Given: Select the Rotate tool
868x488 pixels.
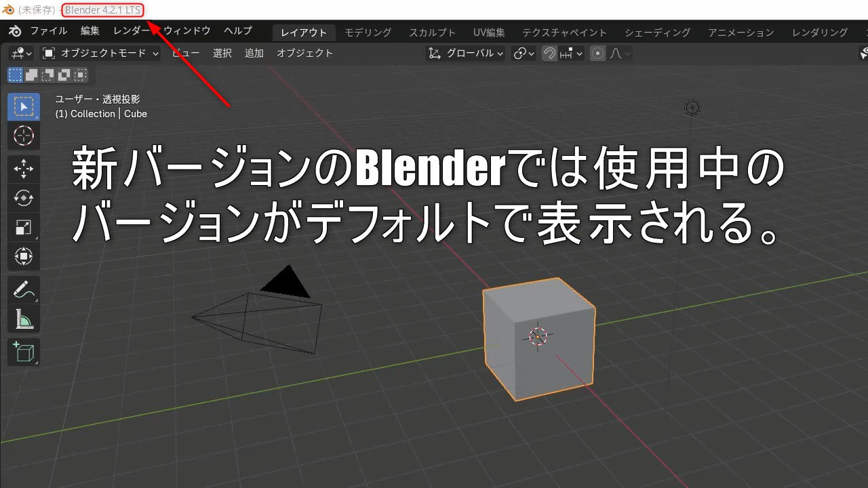Looking at the screenshot, I should coord(24,198).
